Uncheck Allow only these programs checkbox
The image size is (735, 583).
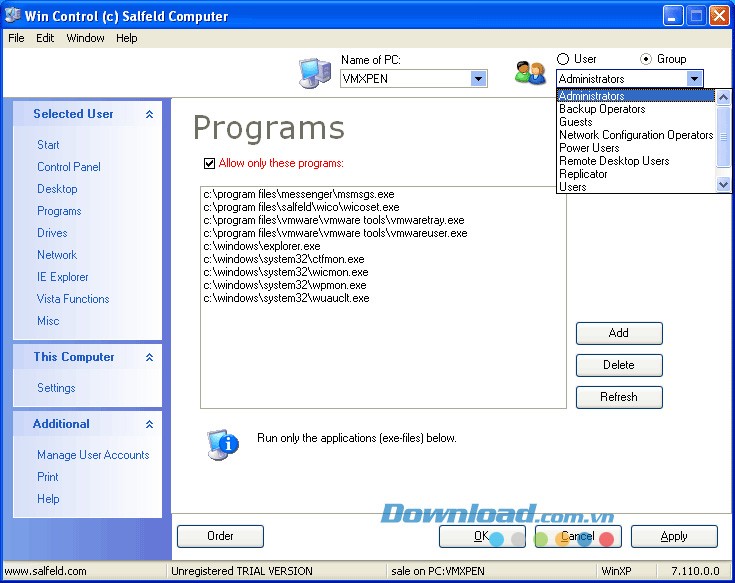[209, 163]
